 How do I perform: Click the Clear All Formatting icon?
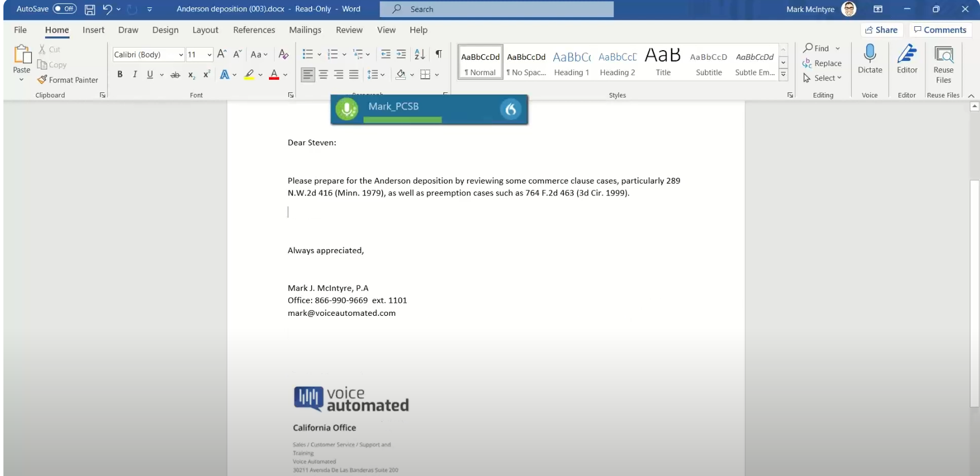point(283,54)
